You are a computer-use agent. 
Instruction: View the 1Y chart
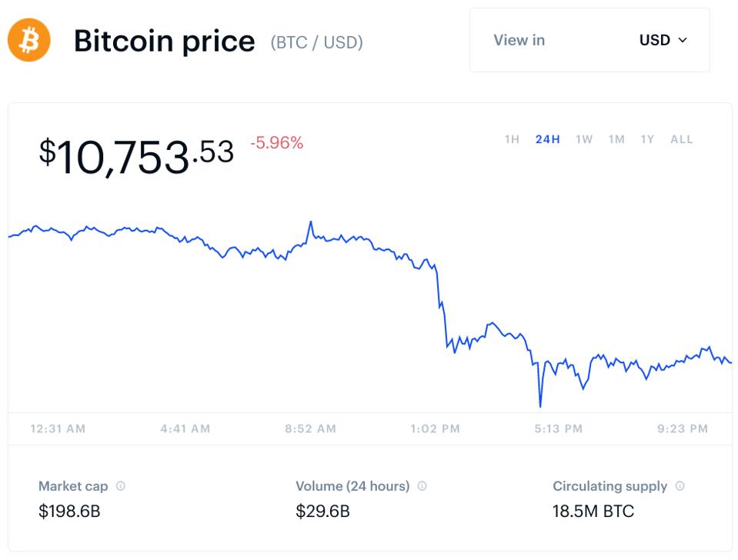point(646,139)
